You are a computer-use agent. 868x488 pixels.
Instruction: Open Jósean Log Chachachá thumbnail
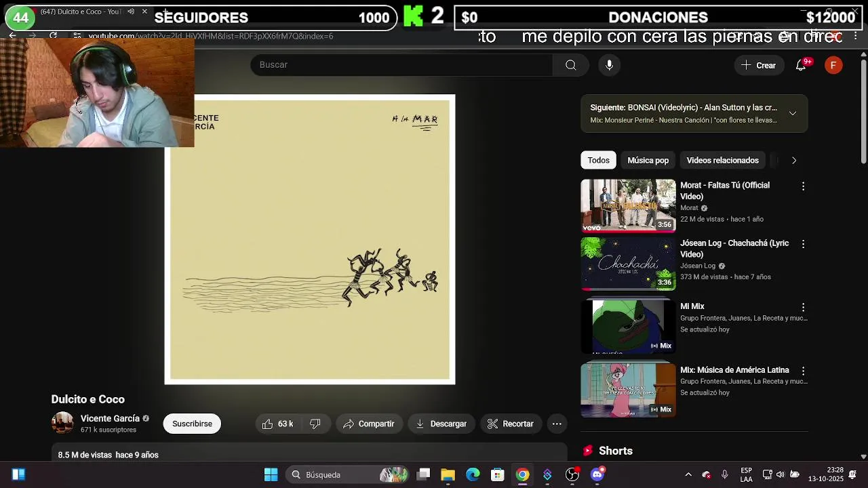628,264
